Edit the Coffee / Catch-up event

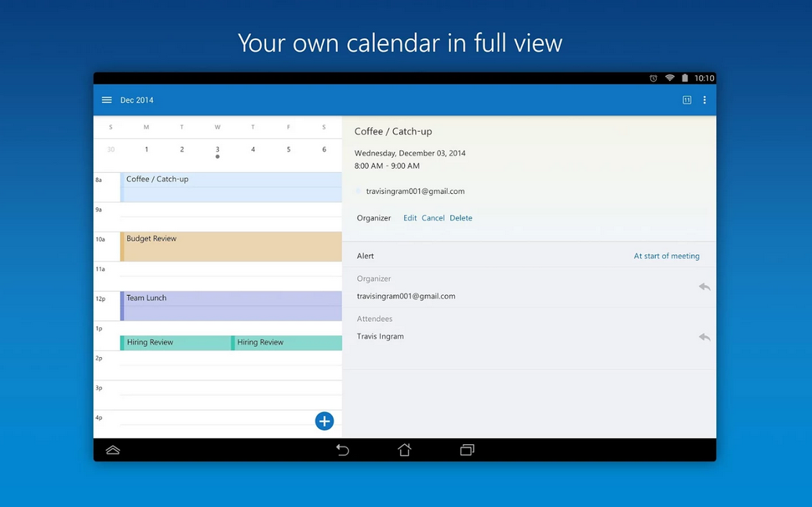point(410,218)
